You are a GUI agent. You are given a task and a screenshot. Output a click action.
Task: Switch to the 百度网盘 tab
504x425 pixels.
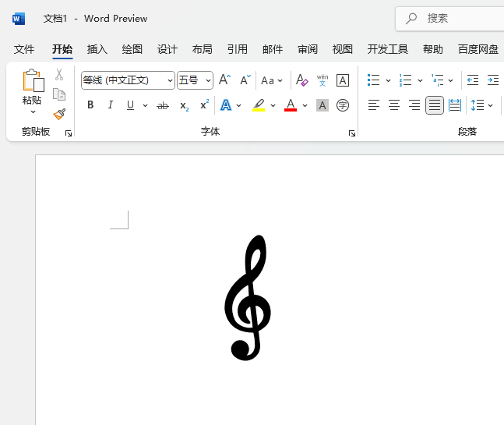click(x=478, y=49)
